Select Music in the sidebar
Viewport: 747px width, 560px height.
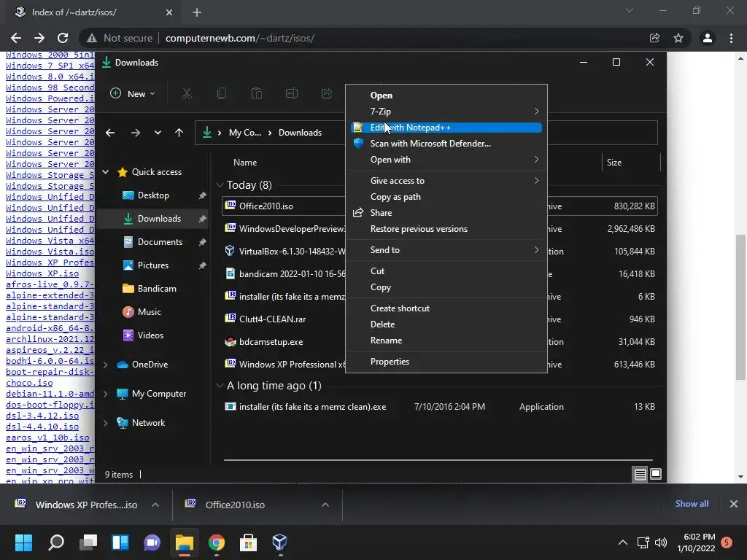pyautogui.click(x=149, y=312)
